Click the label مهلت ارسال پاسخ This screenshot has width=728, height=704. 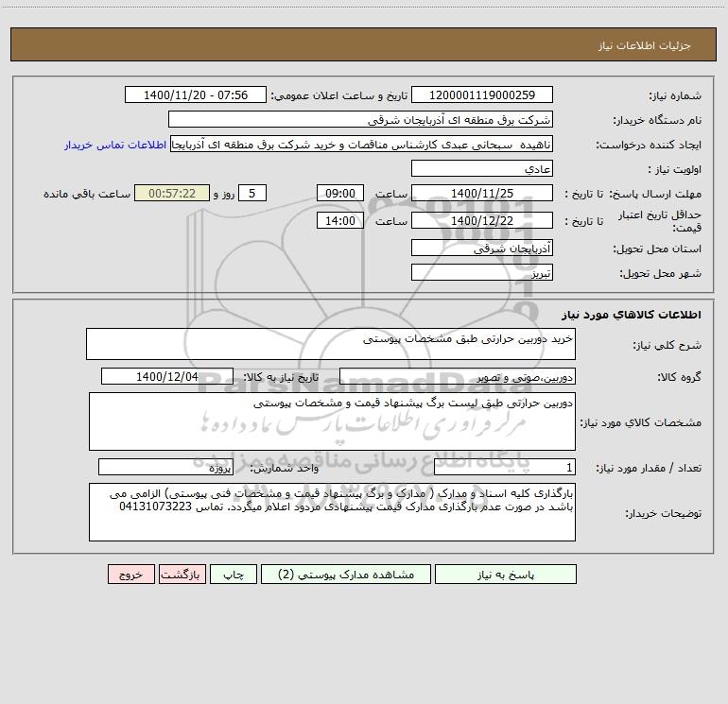pos(655,194)
